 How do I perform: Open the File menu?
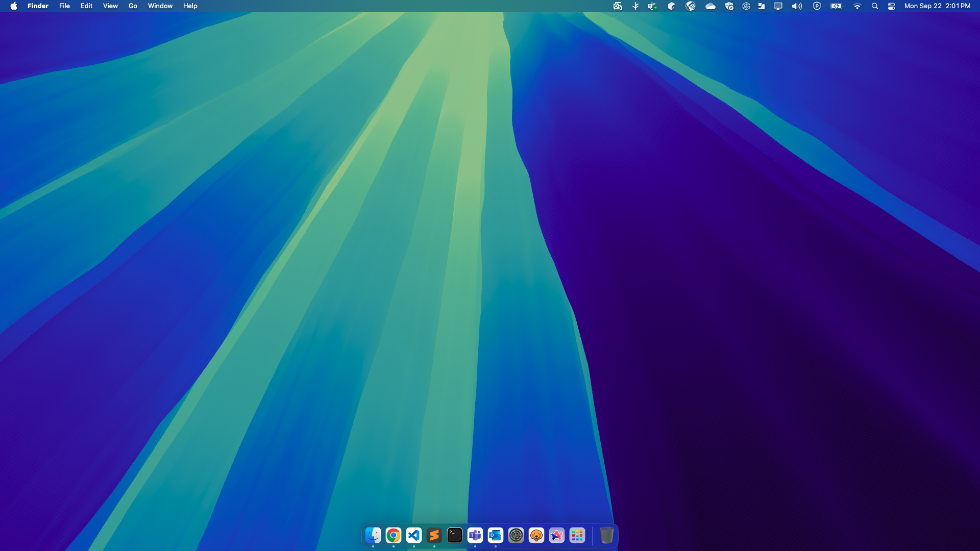64,6
